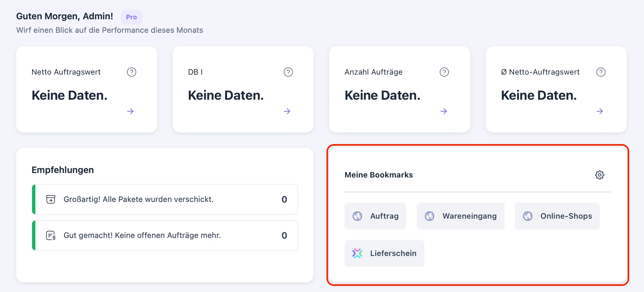Click the order icon beside 'Keine offenen Aufträge'

(51, 235)
